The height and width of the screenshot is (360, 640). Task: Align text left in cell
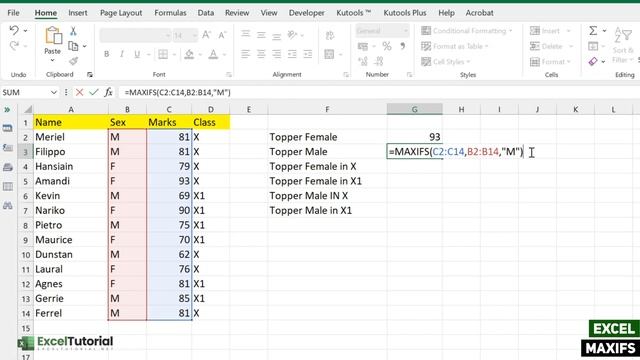pyautogui.click(x=245, y=54)
